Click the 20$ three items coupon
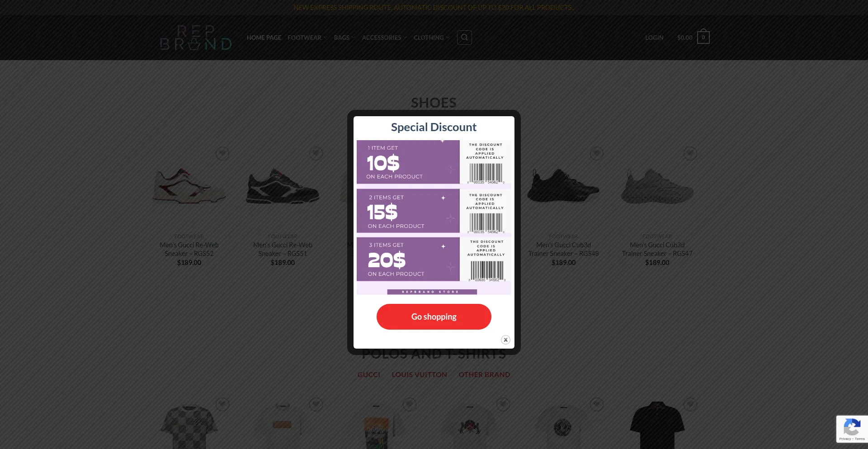Screen dimensions: 868x449 [408, 260]
